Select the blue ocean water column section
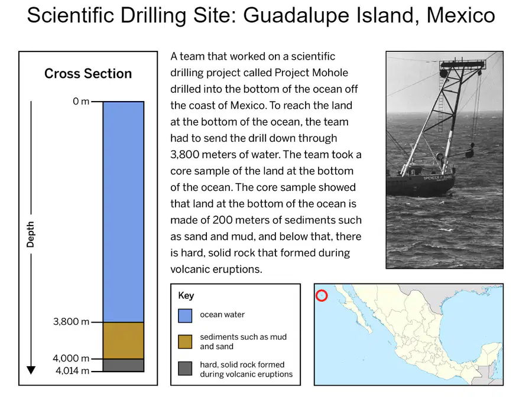 coord(124,212)
